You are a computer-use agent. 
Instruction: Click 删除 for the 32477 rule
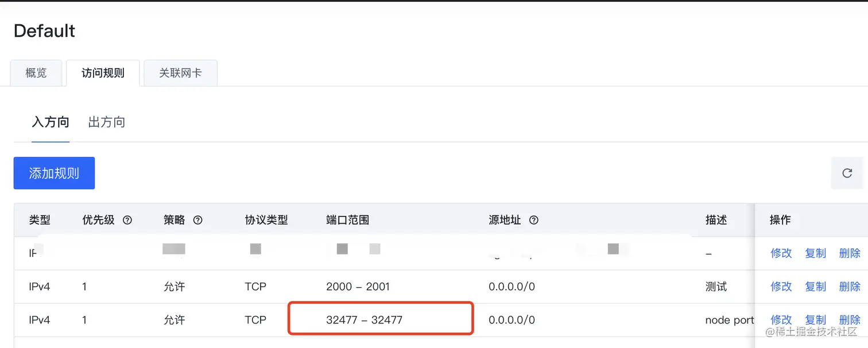click(x=850, y=319)
